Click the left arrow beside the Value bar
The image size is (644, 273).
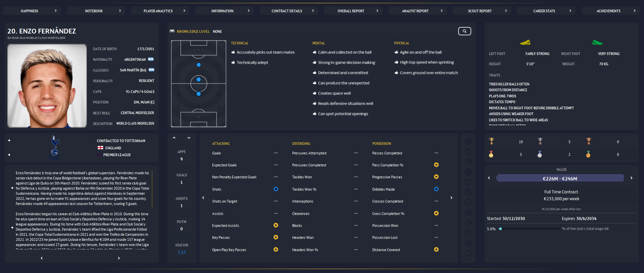coord(489,178)
